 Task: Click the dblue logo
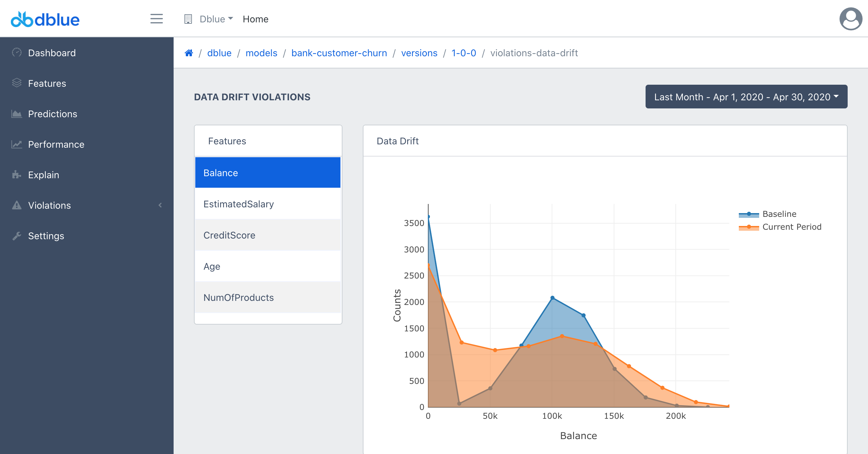(x=45, y=19)
